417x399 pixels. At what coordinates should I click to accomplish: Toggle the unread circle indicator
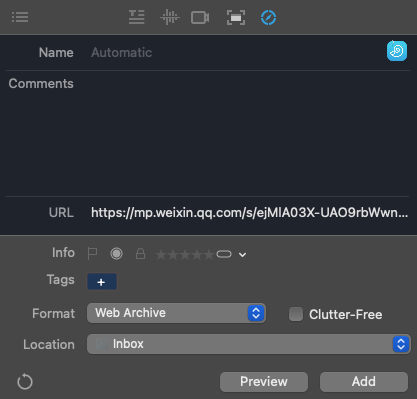116,254
